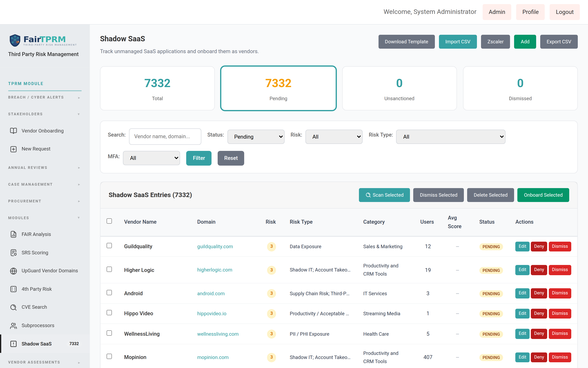The width and height of the screenshot is (588, 368).
Task: Open the hippovideo.io domain link
Action: [x=212, y=313]
